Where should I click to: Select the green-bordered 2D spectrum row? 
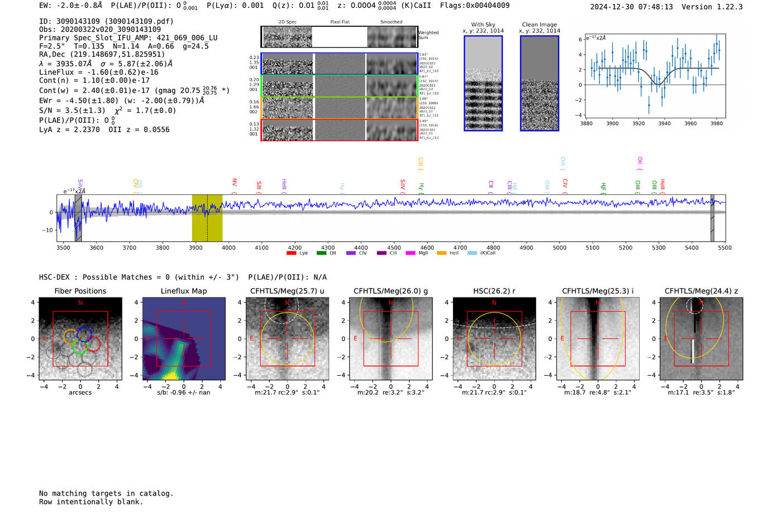click(339, 86)
